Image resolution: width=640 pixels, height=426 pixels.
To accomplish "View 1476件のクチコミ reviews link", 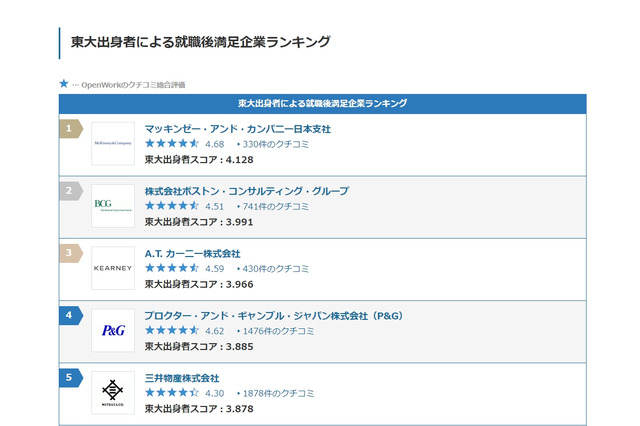I will tap(278, 331).
